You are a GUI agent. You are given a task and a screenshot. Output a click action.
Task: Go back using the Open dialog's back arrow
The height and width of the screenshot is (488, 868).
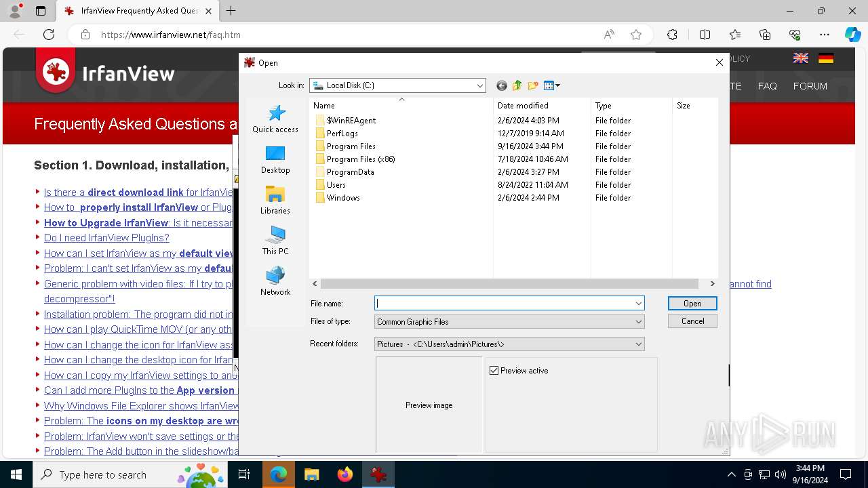click(x=502, y=85)
